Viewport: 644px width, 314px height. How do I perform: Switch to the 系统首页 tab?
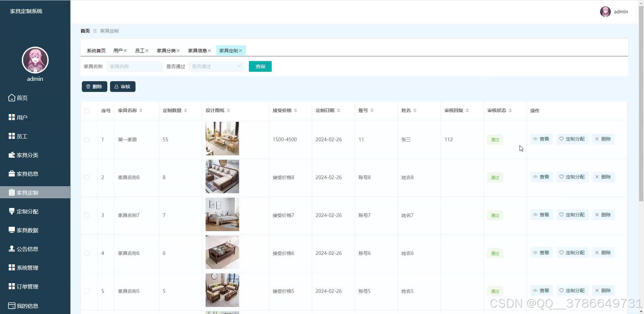(96, 50)
